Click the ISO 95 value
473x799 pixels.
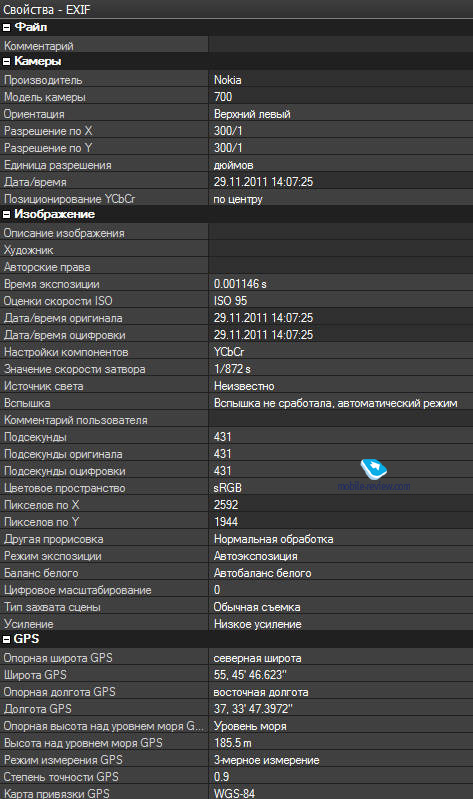pyautogui.click(x=230, y=301)
